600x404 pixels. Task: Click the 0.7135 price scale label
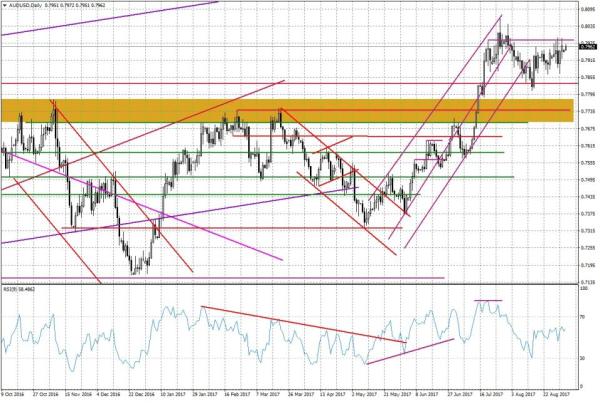pos(587,283)
